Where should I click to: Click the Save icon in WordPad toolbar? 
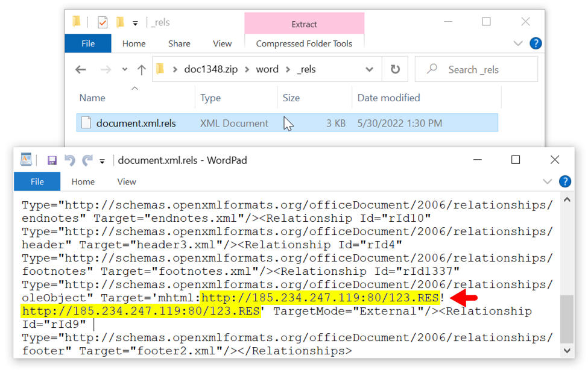[x=52, y=160]
